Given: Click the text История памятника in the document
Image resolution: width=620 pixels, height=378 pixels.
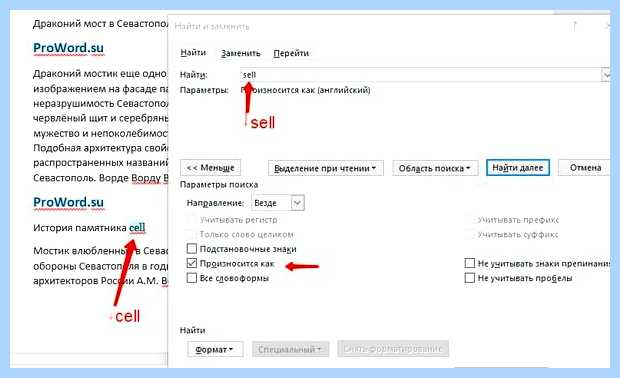Looking at the screenshot, I should (x=80, y=228).
